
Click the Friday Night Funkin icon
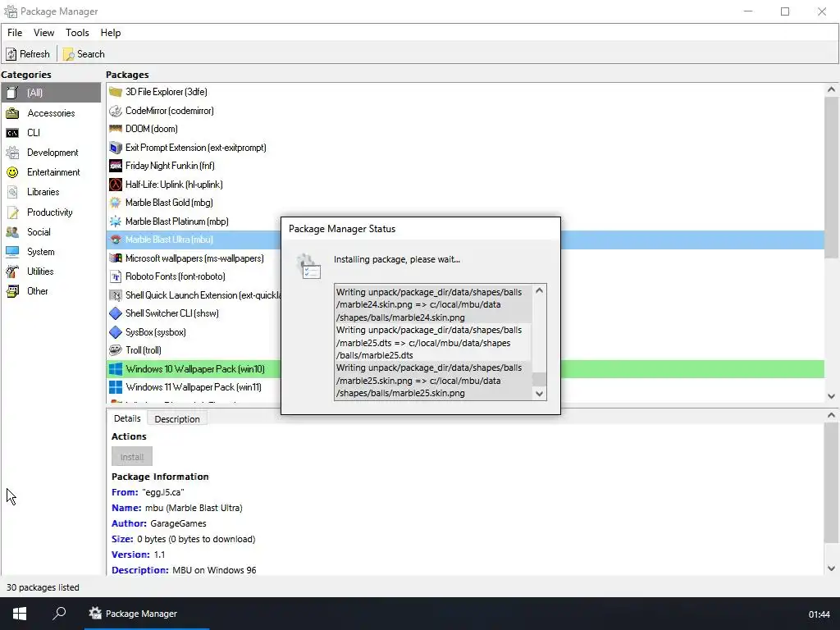(x=115, y=166)
